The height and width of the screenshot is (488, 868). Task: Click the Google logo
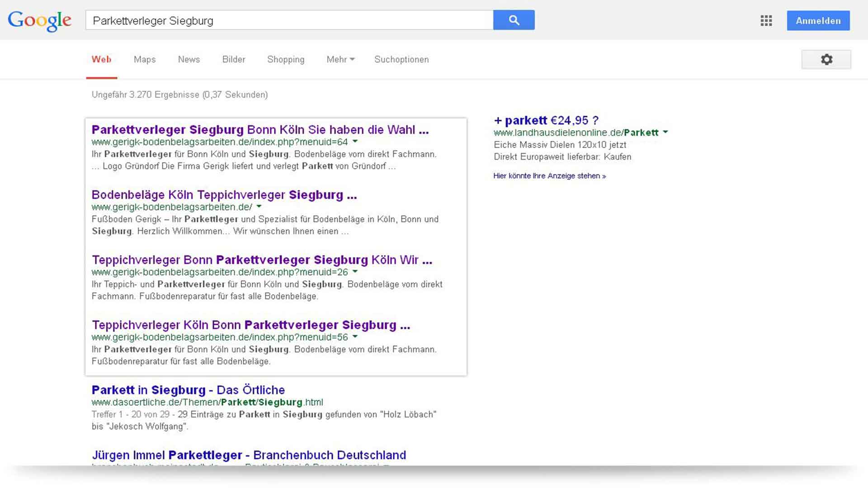click(x=39, y=21)
